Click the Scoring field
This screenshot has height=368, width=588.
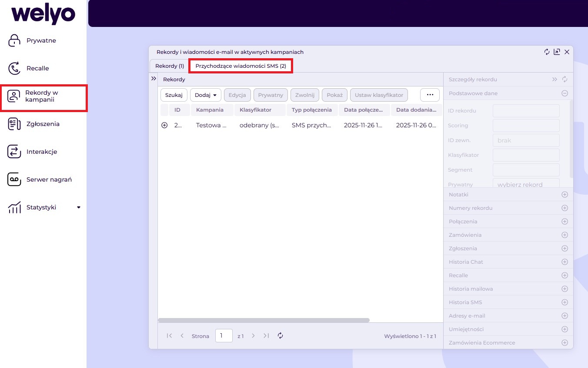click(x=526, y=126)
